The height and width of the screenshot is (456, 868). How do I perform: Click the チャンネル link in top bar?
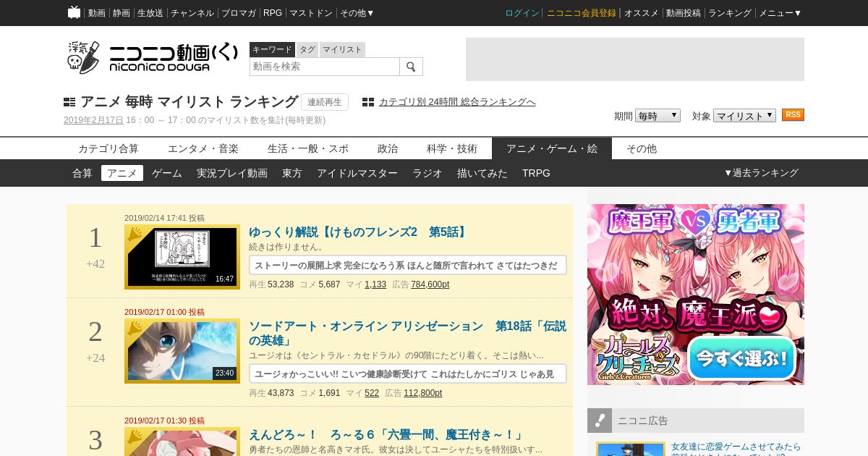pos(192,13)
